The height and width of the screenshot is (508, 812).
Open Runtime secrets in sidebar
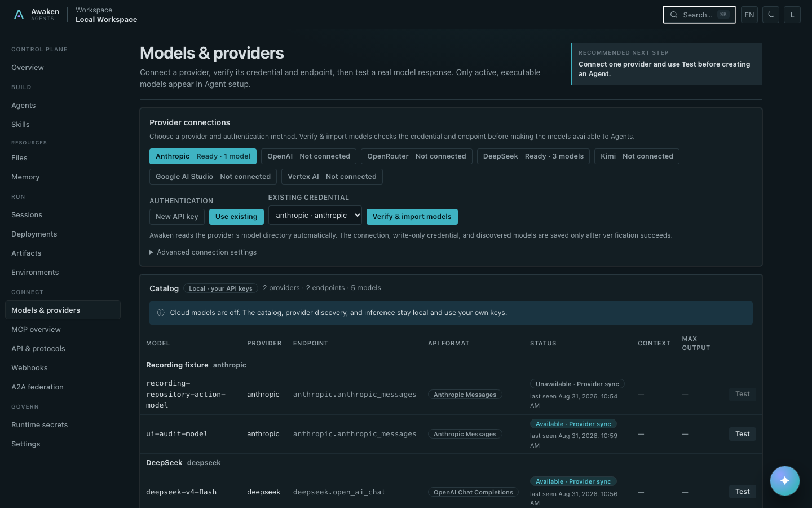63,425
